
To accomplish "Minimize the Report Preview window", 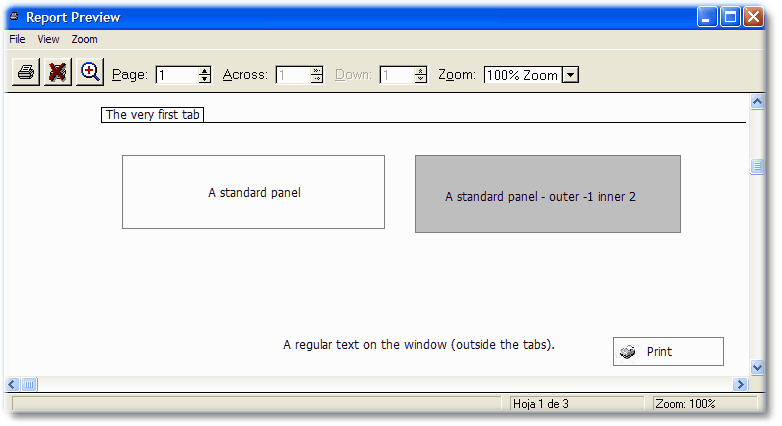I will 707,17.
